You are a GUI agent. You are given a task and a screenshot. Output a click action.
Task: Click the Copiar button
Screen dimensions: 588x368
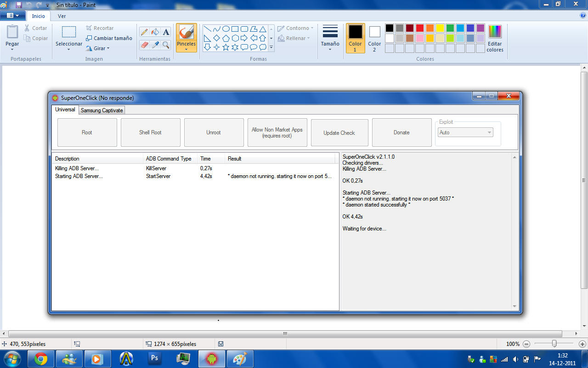point(36,38)
